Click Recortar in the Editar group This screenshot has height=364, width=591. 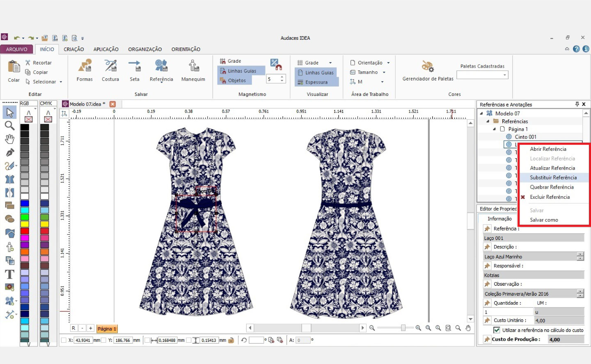[38, 63]
